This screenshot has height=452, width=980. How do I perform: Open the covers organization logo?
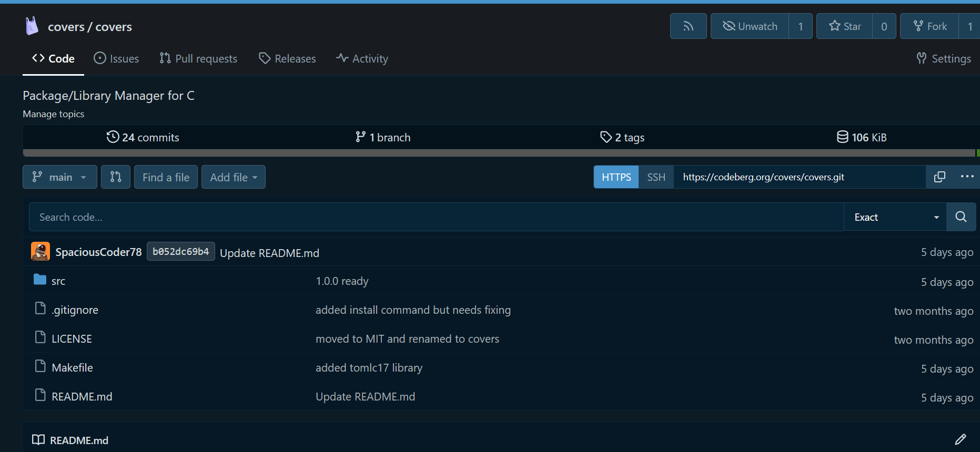[x=32, y=26]
